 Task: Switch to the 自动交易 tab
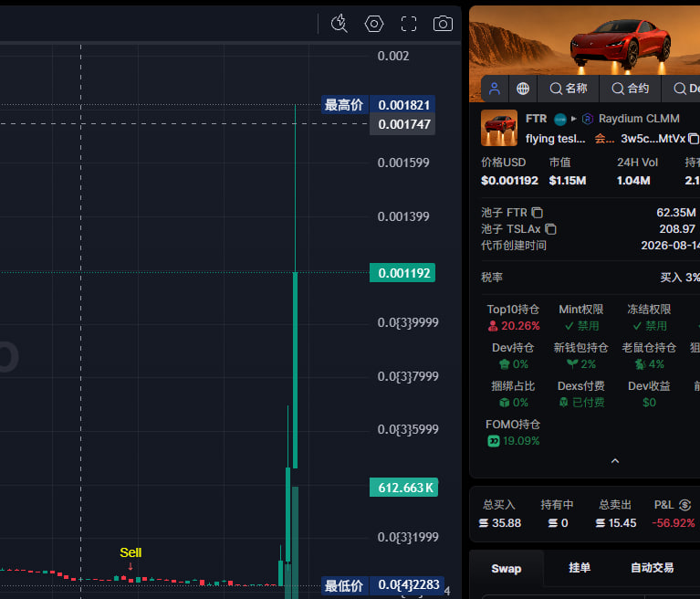pos(652,568)
